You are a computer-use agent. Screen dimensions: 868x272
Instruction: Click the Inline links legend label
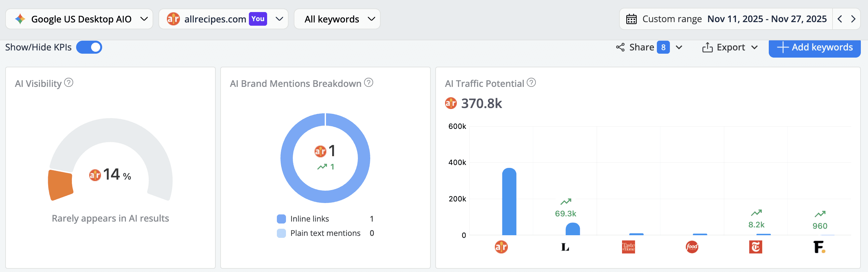pyautogui.click(x=309, y=219)
